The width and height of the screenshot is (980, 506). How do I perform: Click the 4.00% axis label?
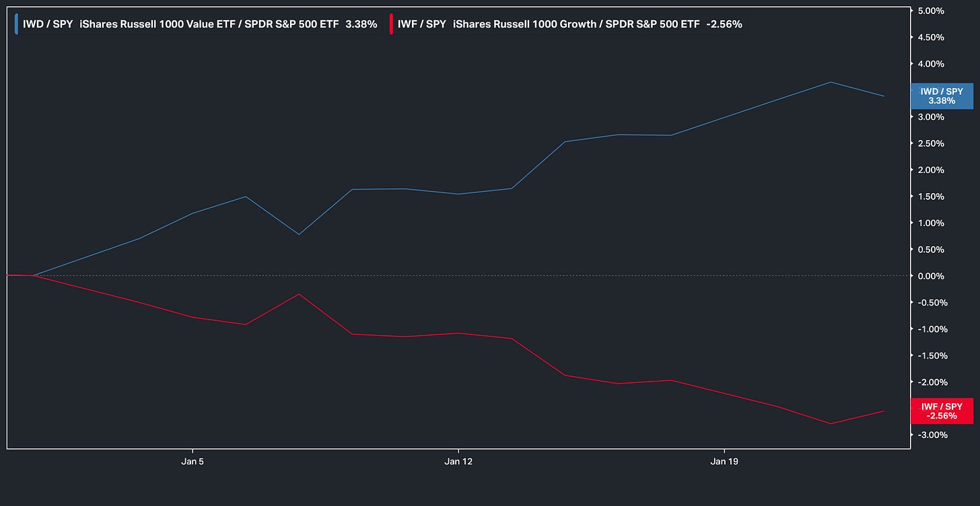[931, 64]
